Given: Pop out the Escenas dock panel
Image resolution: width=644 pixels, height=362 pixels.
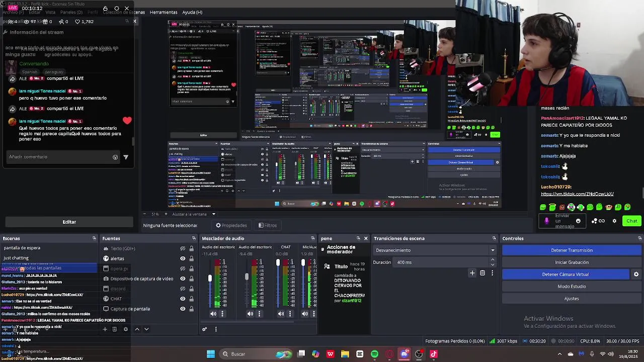Looking at the screenshot, I should pos(94,238).
